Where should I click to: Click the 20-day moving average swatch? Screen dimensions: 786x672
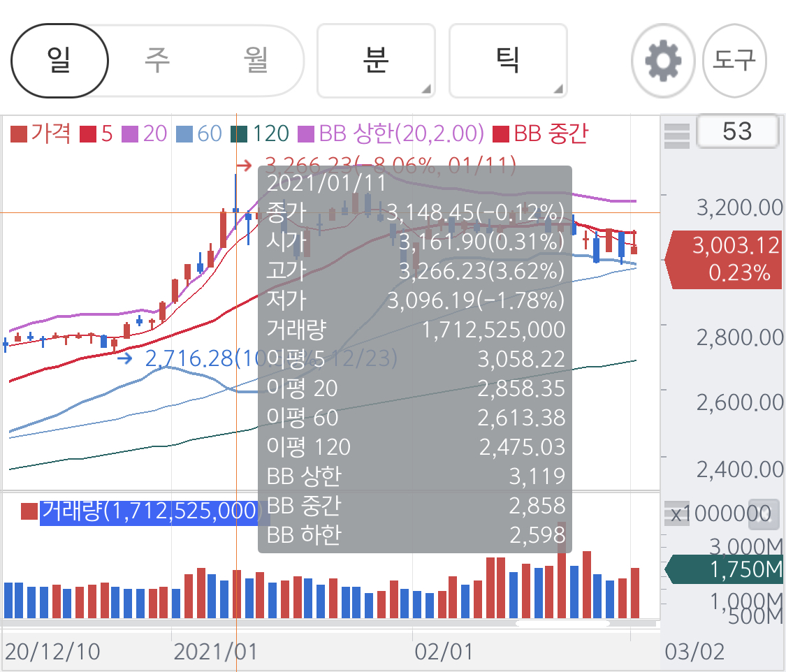tap(130, 134)
